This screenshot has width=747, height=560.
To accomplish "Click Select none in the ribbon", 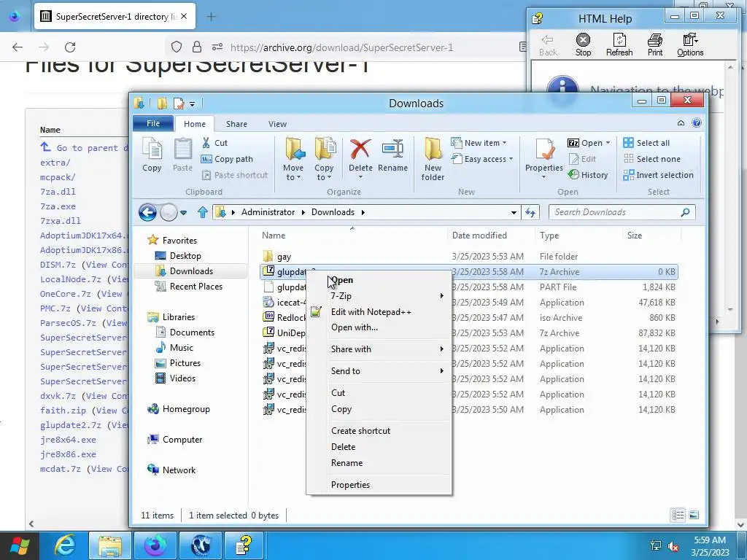I will [x=651, y=159].
